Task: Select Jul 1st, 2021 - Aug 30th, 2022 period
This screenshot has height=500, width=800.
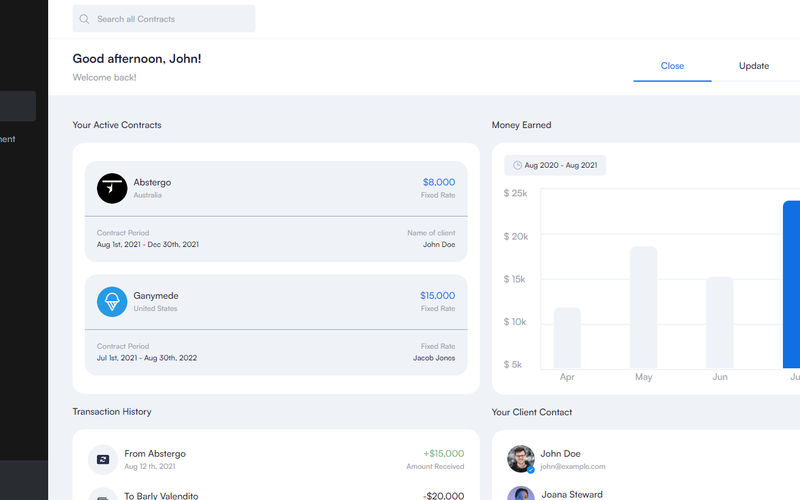Action: click(147, 358)
